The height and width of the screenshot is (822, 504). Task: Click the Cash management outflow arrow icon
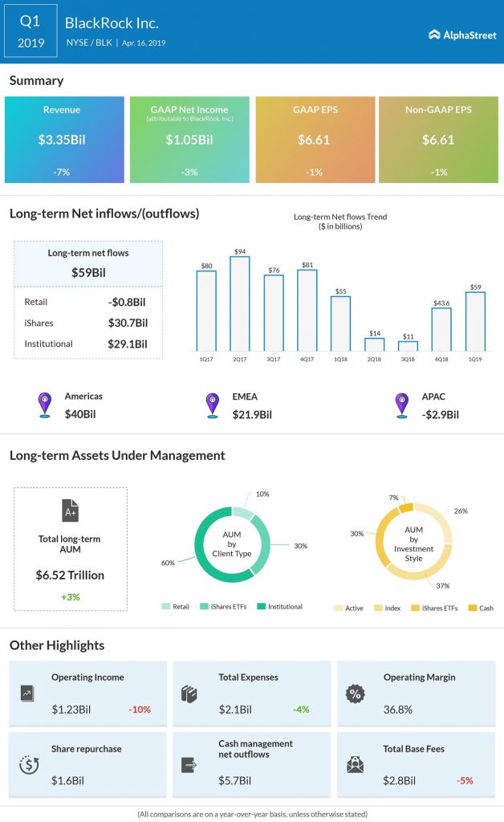[x=189, y=765]
